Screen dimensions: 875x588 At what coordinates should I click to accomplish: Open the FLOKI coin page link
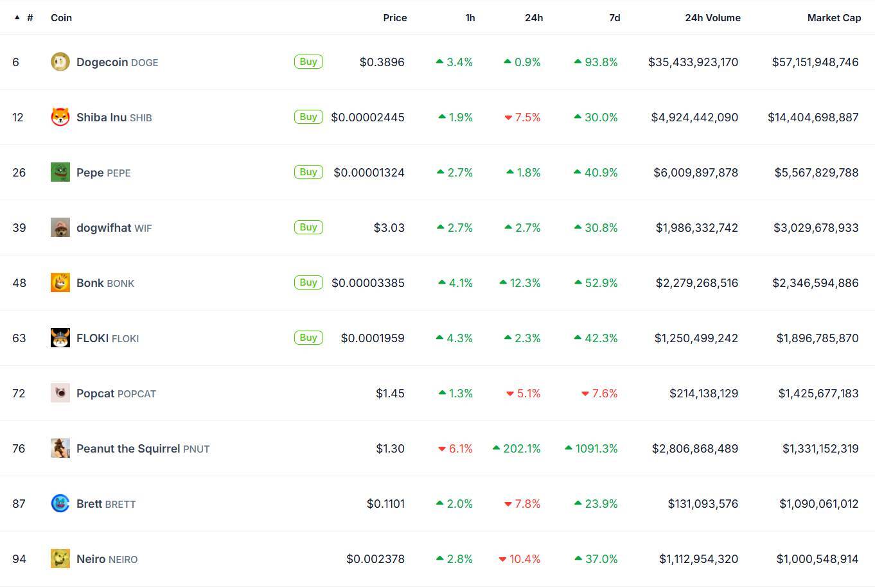tap(107, 338)
